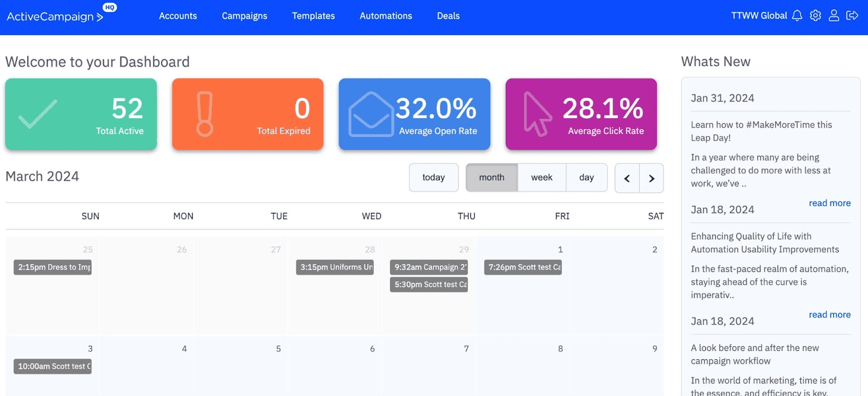Switch calendar to week view

point(541,177)
